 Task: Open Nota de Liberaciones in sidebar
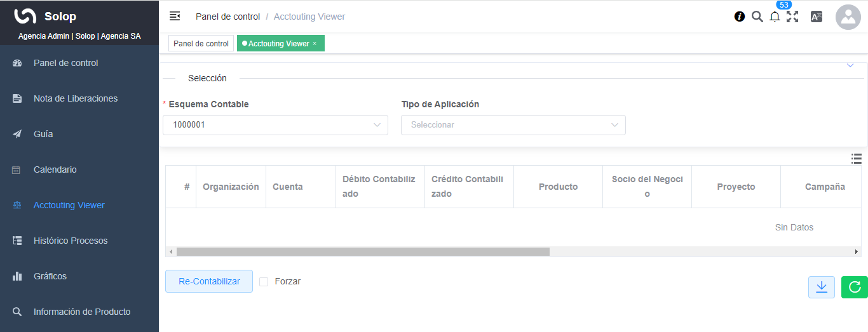point(75,98)
